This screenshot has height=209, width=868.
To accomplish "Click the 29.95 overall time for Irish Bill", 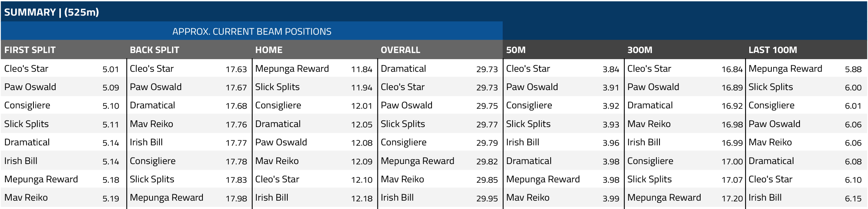I will coord(487,198).
